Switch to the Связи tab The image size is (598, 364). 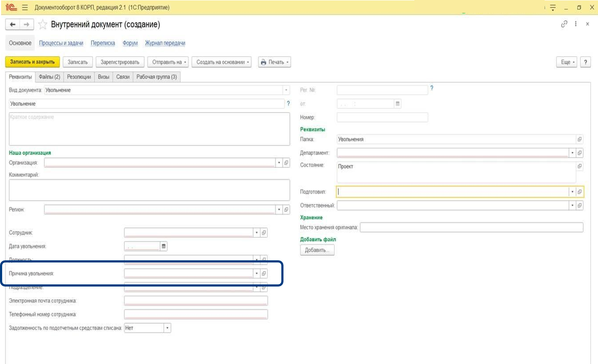[123, 77]
